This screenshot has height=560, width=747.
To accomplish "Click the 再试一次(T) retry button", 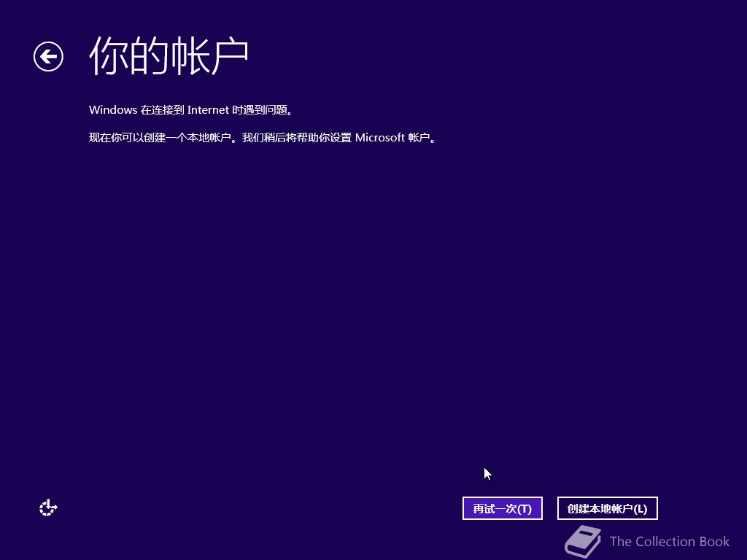I will click(x=502, y=508).
